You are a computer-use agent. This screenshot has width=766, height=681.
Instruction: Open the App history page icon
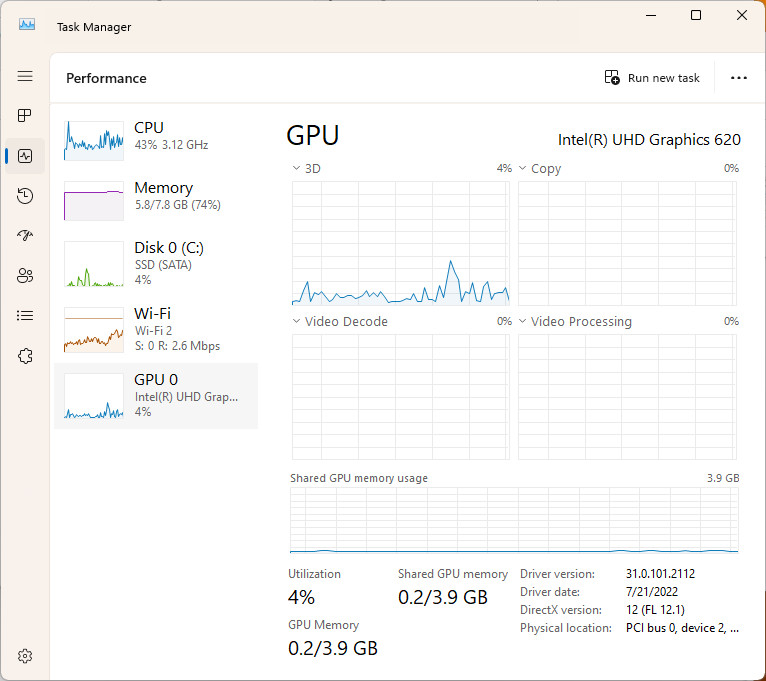tap(25, 196)
